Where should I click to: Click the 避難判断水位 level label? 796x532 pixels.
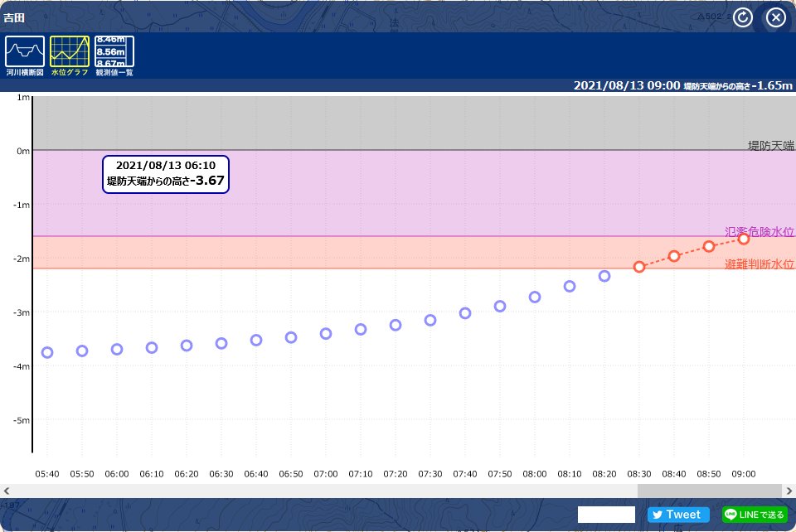tap(760, 264)
